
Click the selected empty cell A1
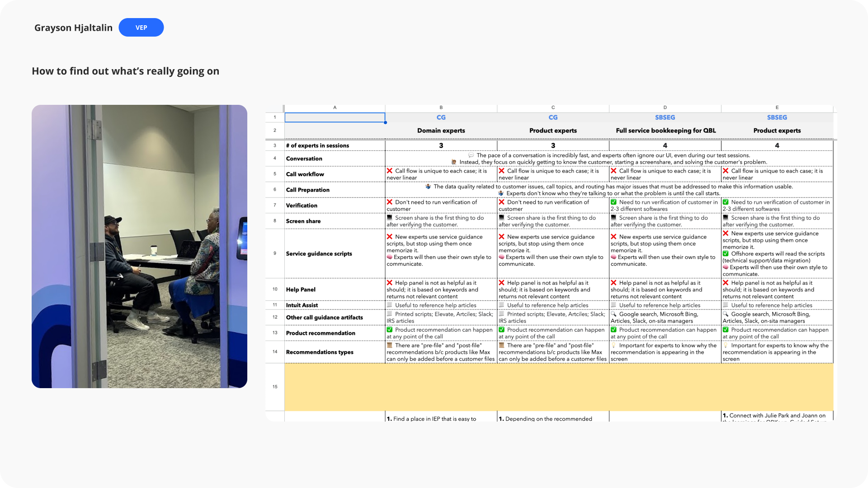point(335,117)
